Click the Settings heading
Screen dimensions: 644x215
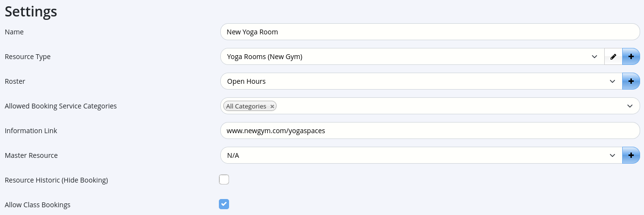click(31, 12)
